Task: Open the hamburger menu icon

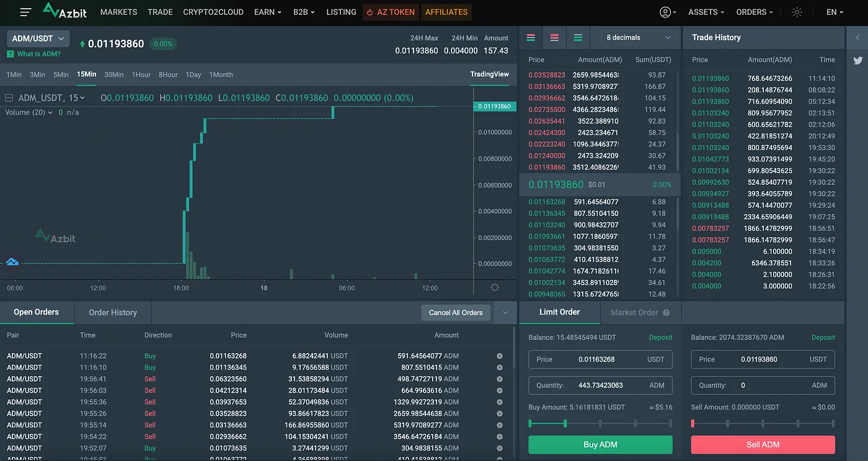Action: pyautogui.click(x=25, y=12)
